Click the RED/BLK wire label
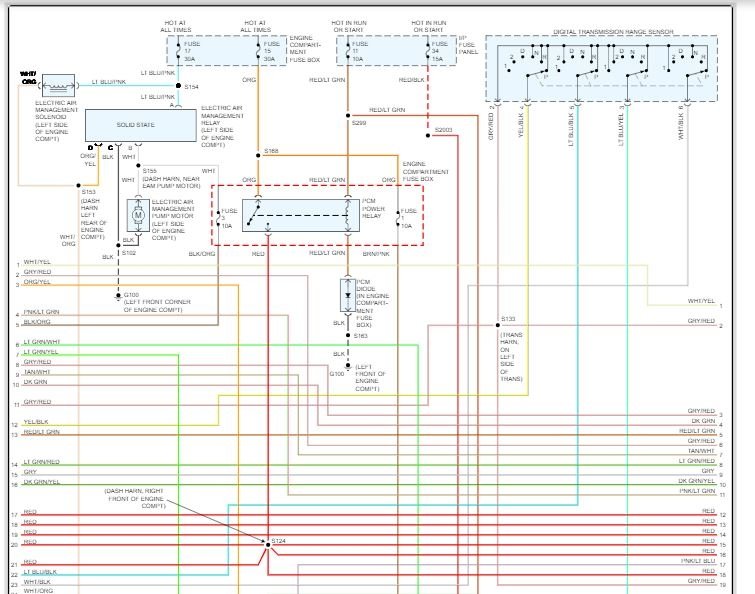The image size is (755, 594). (411, 80)
